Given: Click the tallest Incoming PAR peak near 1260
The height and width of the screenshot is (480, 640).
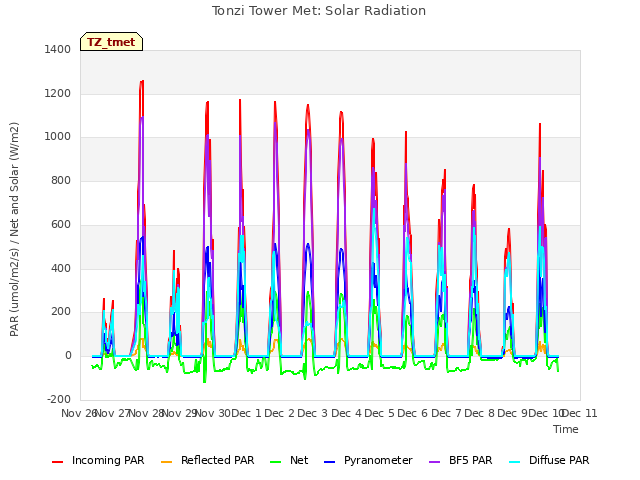Looking at the screenshot, I should pos(142,82).
